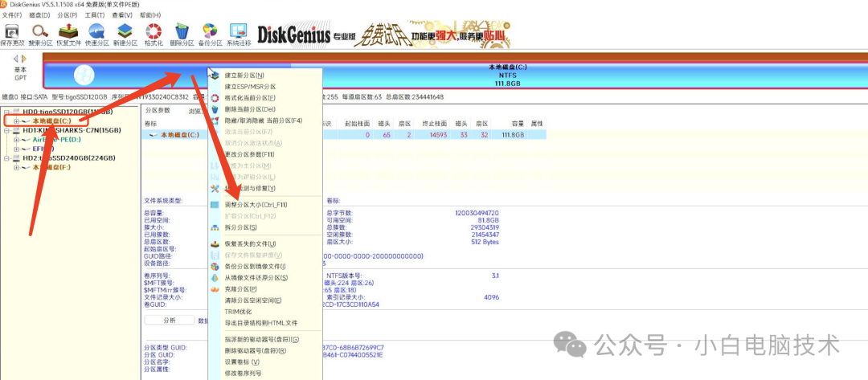Click the 分析 button
This screenshot has height=380, width=868.
click(x=170, y=321)
